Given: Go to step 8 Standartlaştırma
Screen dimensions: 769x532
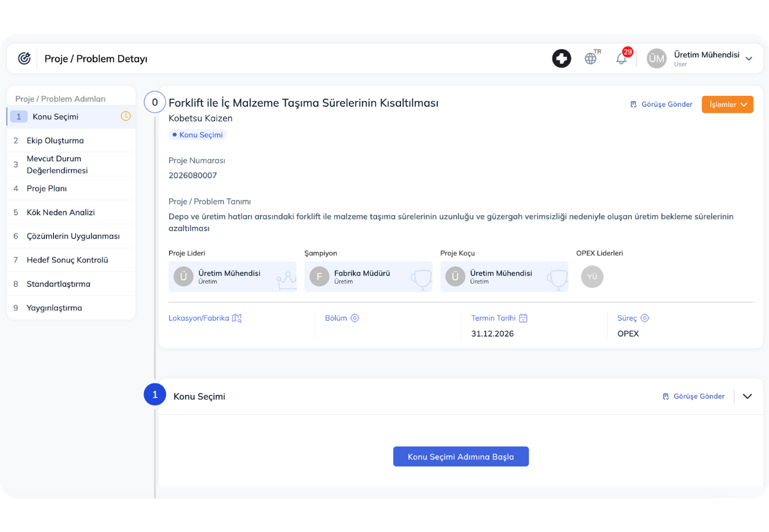Looking at the screenshot, I should point(71,284).
